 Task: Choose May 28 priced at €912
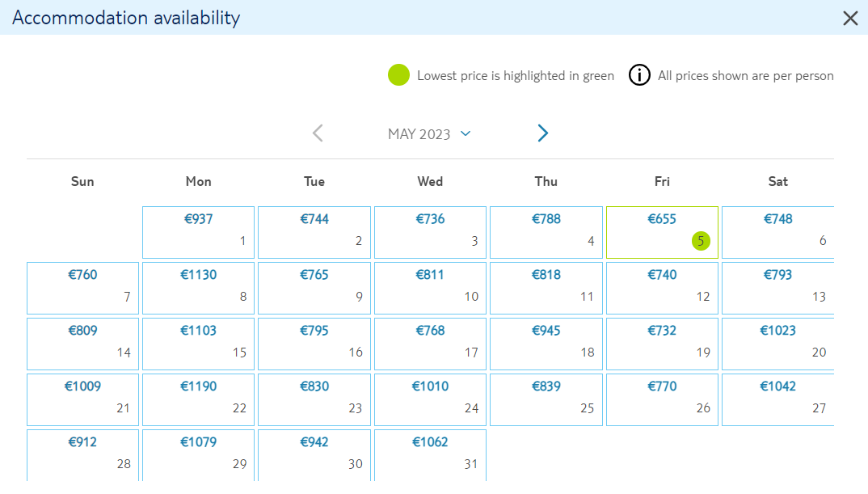tap(82, 455)
